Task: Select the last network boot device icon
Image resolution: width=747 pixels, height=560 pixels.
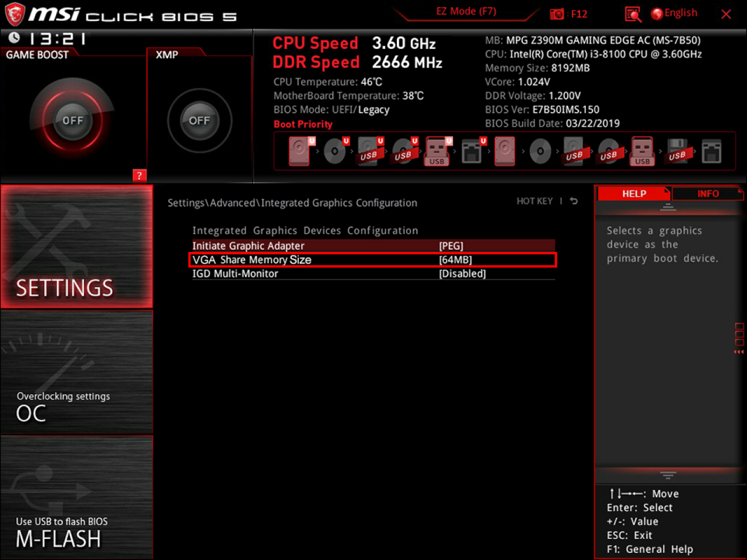Action: [x=712, y=150]
